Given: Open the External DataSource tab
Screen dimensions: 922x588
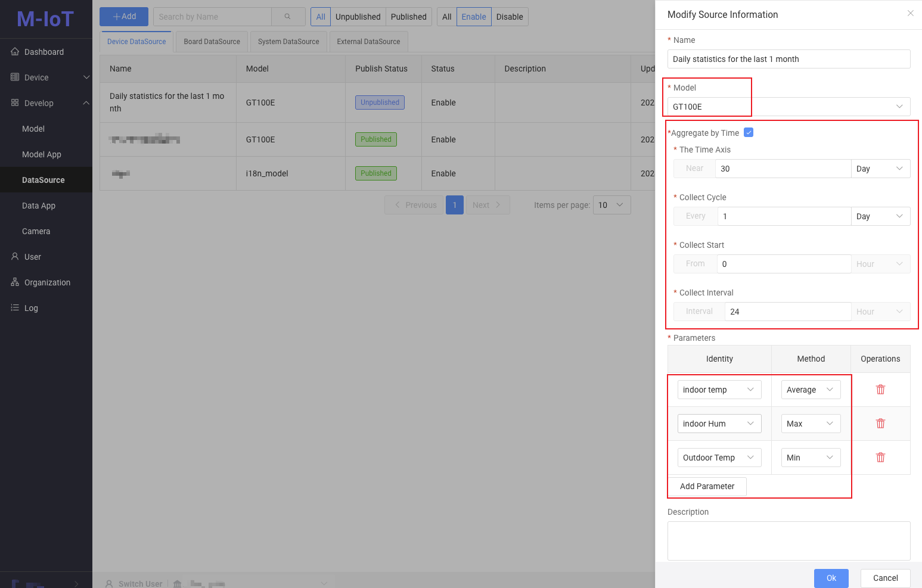Looking at the screenshot, I should click(368, 41).
